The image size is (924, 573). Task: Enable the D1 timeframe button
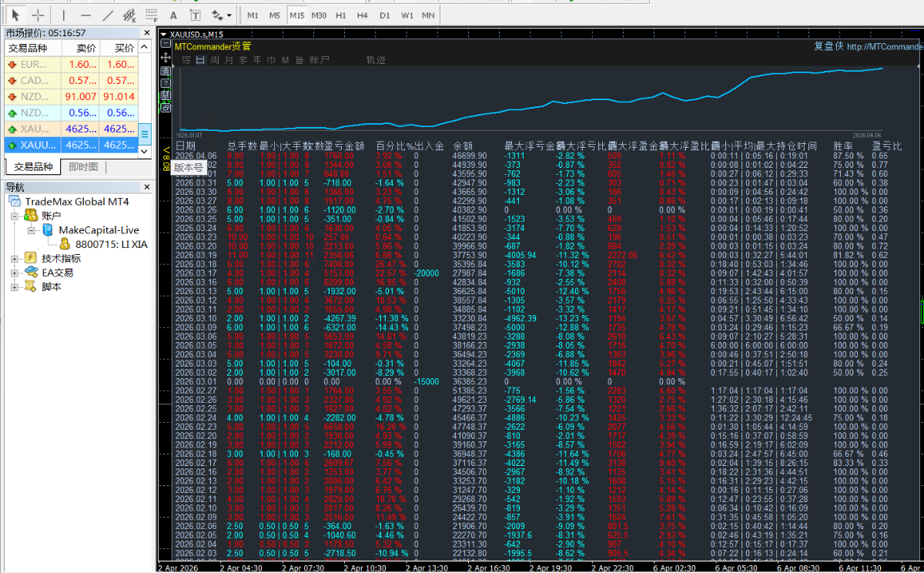385,15
